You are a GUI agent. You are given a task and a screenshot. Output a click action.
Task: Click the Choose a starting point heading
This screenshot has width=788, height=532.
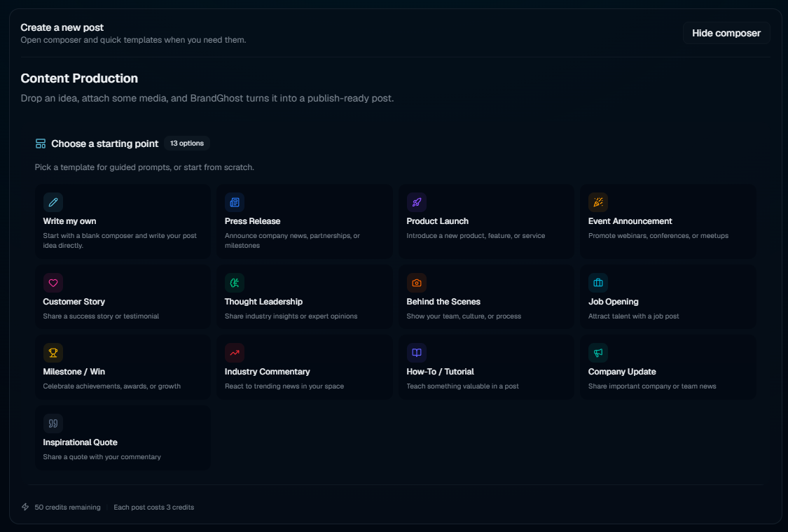pos(104,143)
